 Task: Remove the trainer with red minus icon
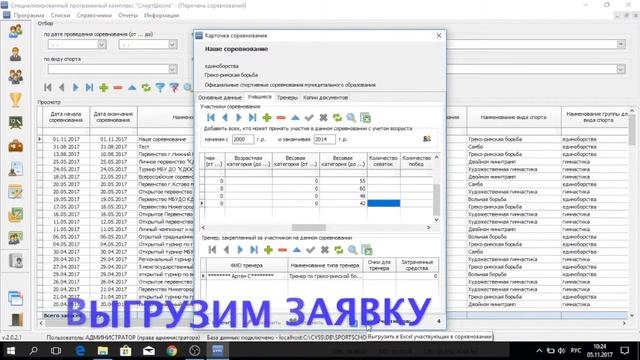click(x=282, y=250)
